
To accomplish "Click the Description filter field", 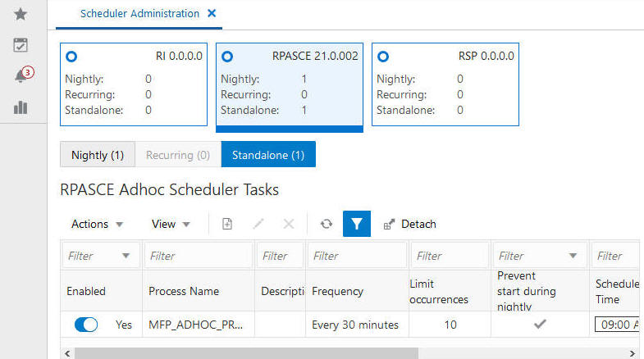I will [x=280, y=256].
